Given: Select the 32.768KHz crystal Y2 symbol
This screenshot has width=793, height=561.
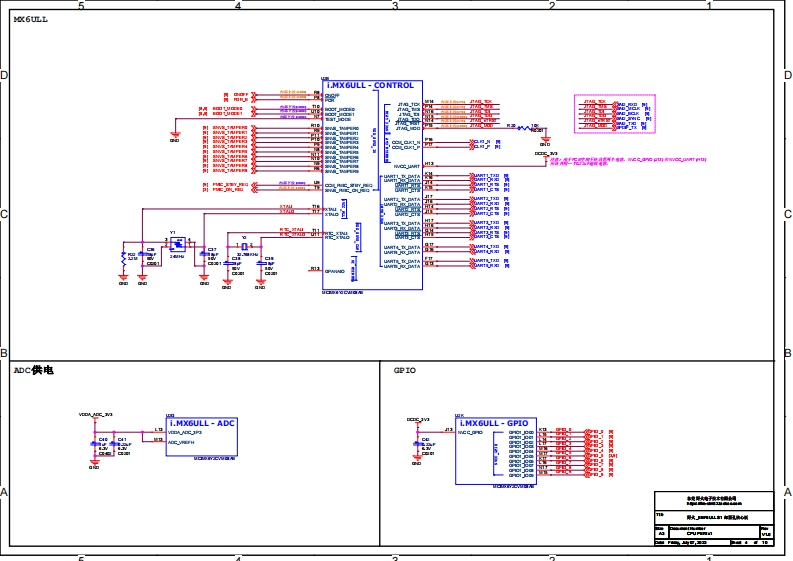Looking at the screenshot, I should click(x=243, y=246).
